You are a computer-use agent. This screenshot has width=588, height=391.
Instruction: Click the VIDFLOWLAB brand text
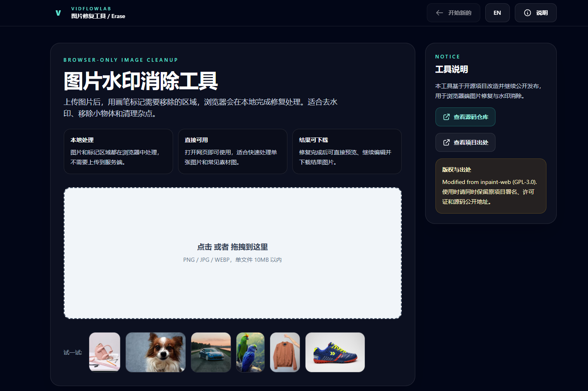tap(91, 9)
